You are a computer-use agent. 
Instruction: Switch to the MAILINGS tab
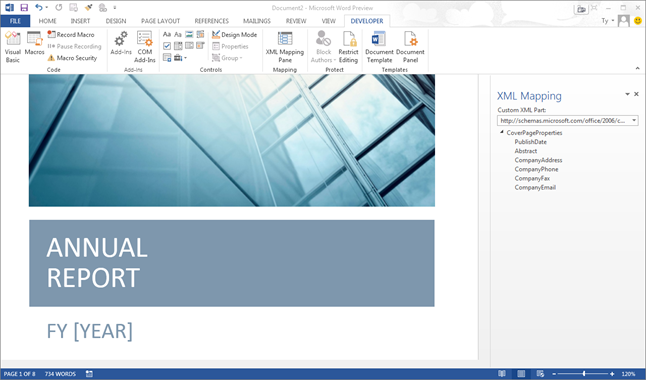coord(257,21)
